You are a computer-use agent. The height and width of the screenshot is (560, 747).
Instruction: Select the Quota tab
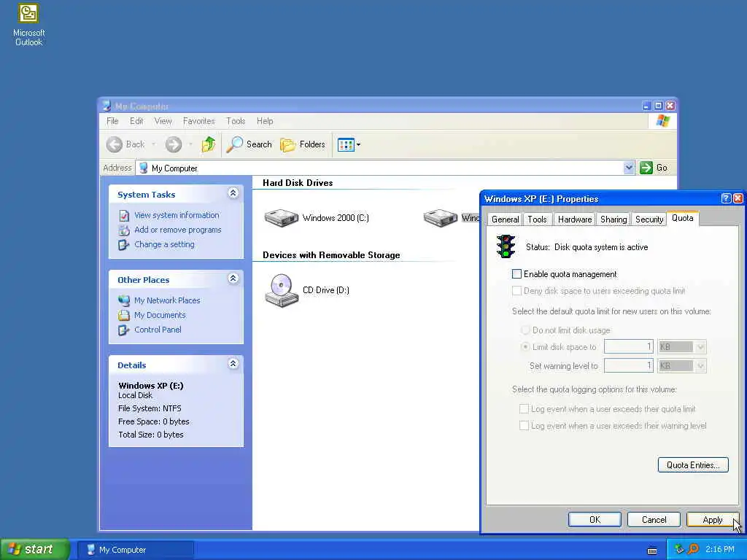pos(682,218)
